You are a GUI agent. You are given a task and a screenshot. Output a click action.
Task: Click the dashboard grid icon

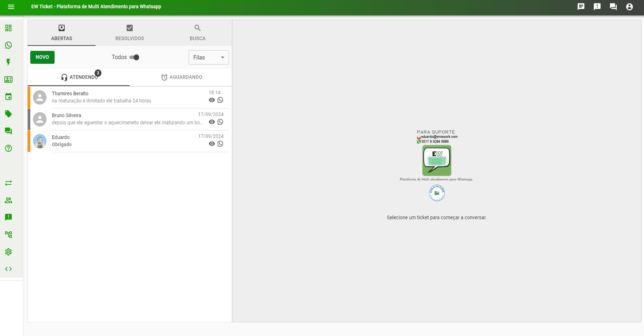[x=8, y=28]
